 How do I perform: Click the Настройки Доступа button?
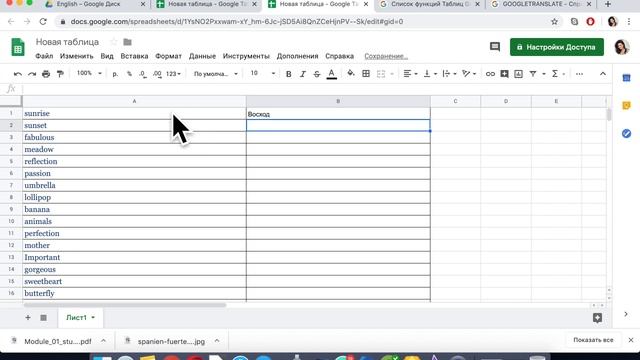click(x=557, y=47)
